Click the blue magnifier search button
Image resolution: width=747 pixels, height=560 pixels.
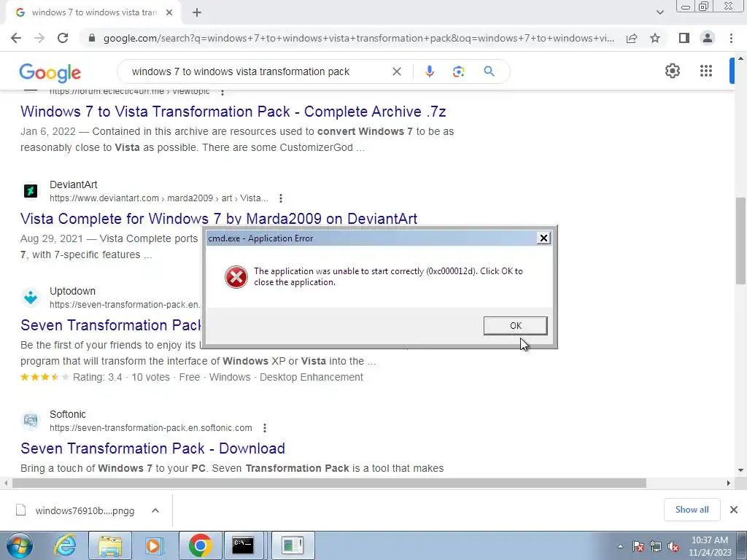[489, 71]
